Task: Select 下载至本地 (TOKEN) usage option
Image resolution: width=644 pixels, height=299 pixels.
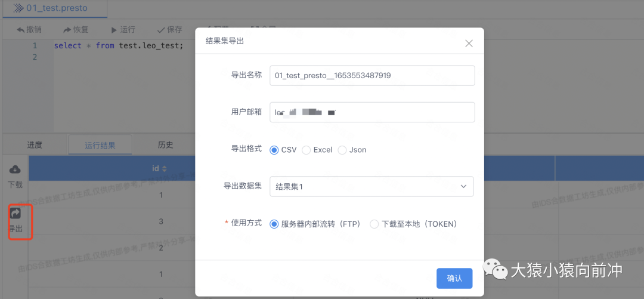Action: [x=374, y=224]
